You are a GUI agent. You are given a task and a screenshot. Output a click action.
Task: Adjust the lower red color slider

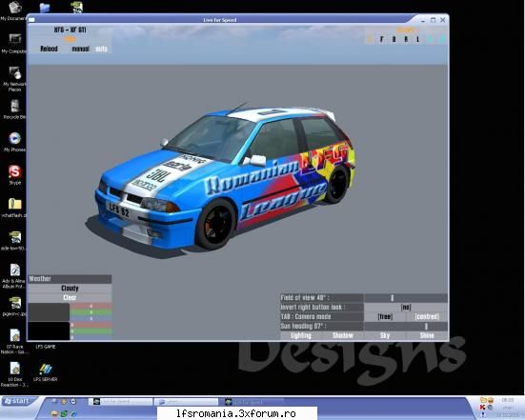click(91, 325)
